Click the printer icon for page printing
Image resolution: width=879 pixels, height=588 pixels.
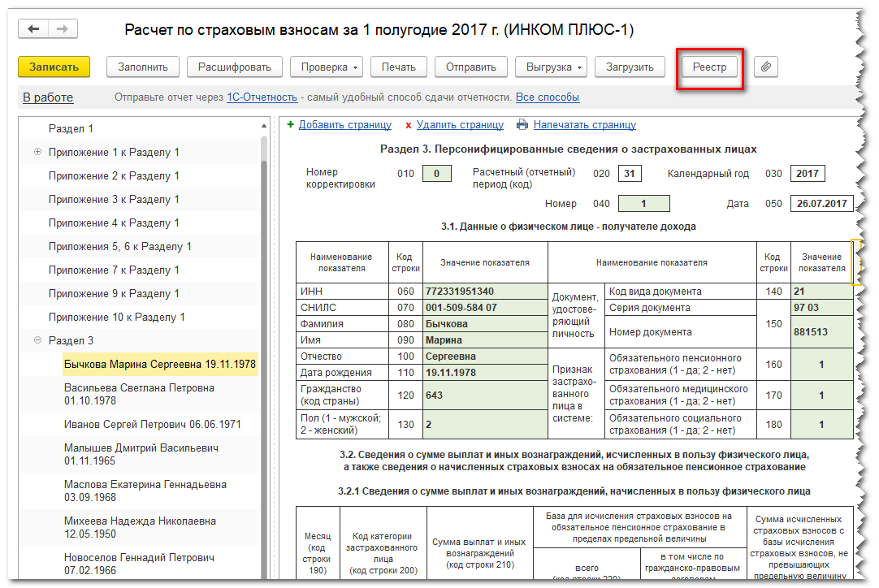[522, 124]
